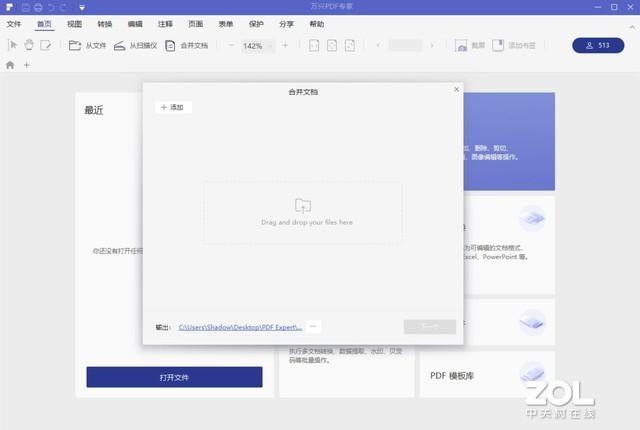Click the 打开文件 button

point(174,377)
